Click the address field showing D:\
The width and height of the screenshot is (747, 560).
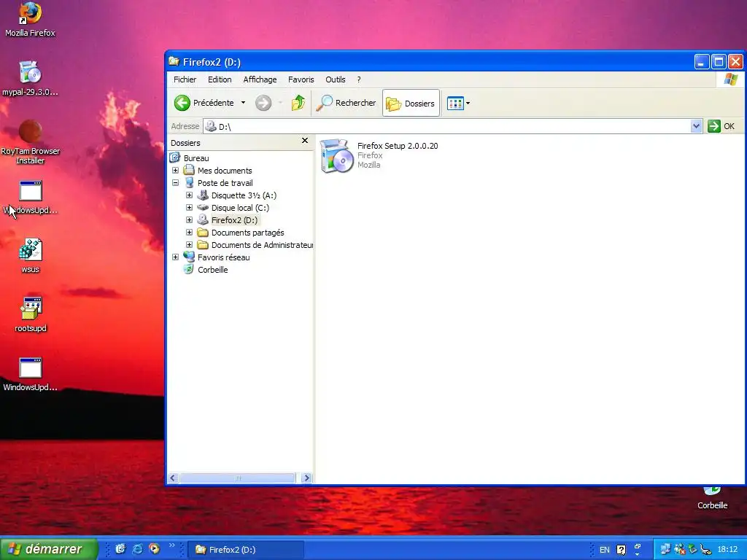(447, 126)
